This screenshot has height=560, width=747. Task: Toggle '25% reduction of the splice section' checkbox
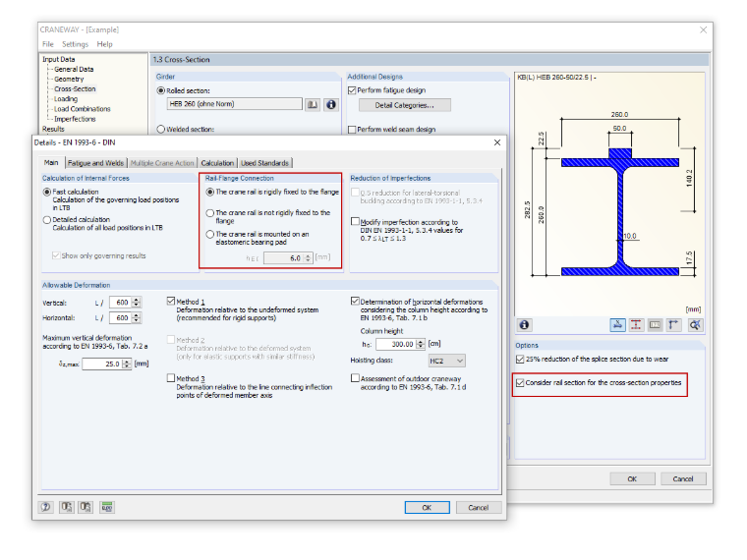click(x=520, y=359)
